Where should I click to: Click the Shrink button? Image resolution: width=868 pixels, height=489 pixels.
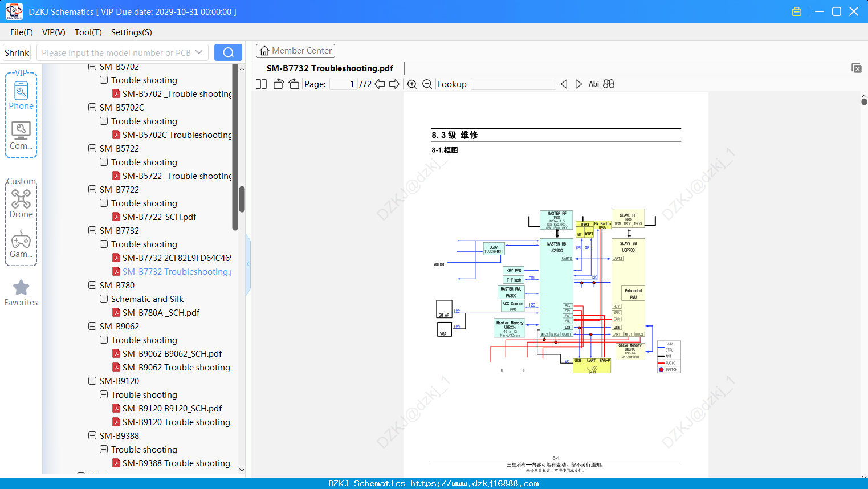tap(17, 52)
